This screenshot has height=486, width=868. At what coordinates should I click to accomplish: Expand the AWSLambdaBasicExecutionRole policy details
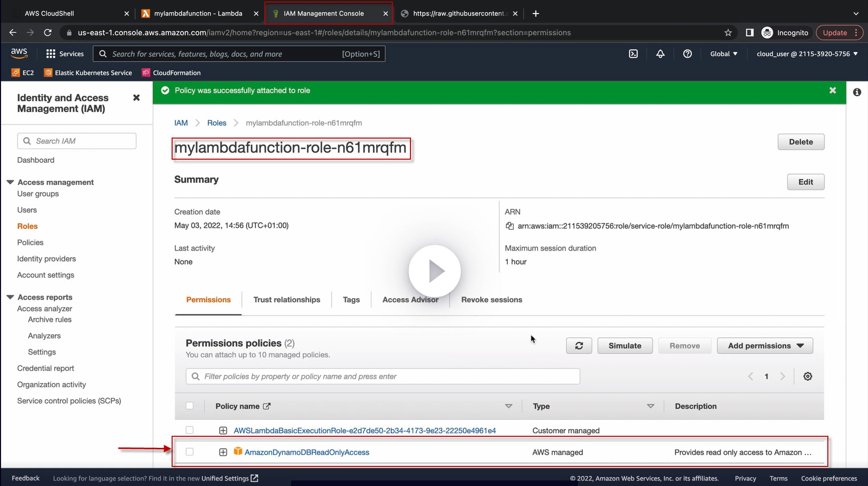223,431
